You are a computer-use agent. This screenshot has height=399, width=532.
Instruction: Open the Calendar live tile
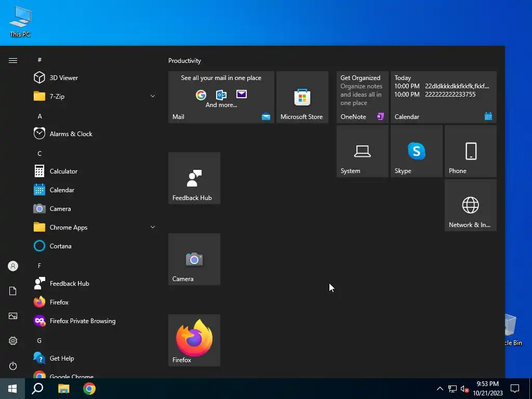click(x=444, y=97)
